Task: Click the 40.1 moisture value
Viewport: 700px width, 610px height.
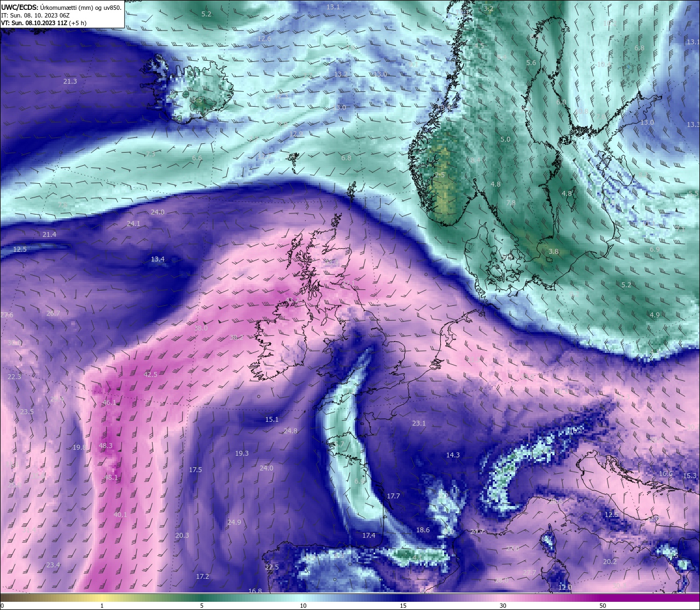Action: (120, 515)
